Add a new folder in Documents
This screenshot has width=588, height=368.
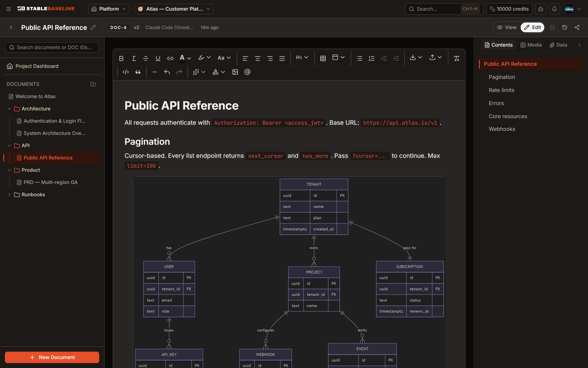point(93,84)
